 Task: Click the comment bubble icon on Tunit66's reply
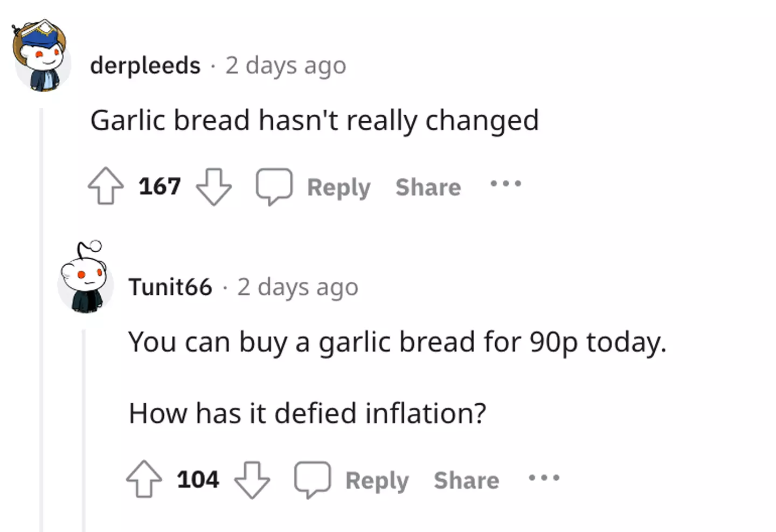(x=312, y=479)
